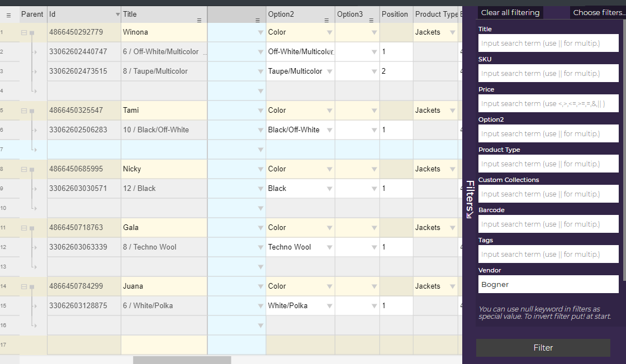The width and height of the screenshot is (626, 364).
Task: Open Option2 dropdown for Winona row
Action: point(329,33)
